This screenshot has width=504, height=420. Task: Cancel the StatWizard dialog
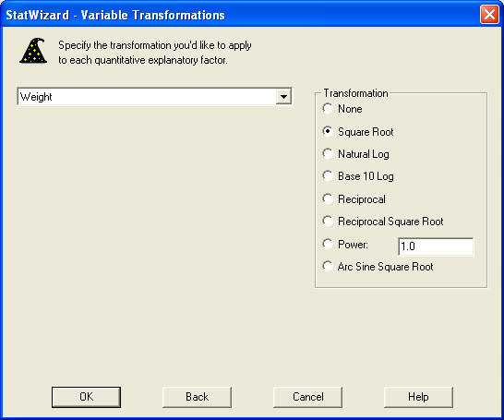click(308, 397)
